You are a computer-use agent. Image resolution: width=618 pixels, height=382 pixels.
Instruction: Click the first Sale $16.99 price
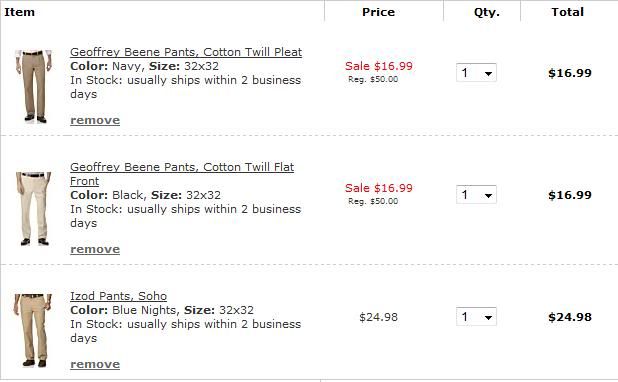379,66
